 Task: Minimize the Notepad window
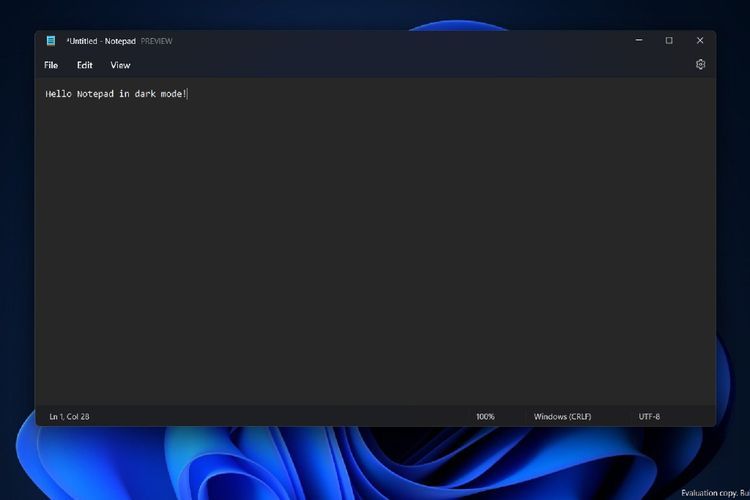click(639, 41)
